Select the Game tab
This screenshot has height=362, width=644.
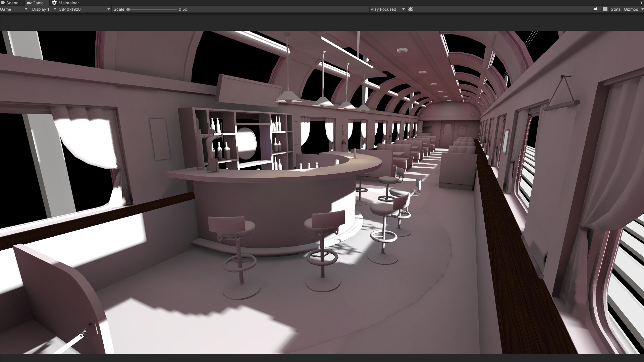(x=38, y=3)
